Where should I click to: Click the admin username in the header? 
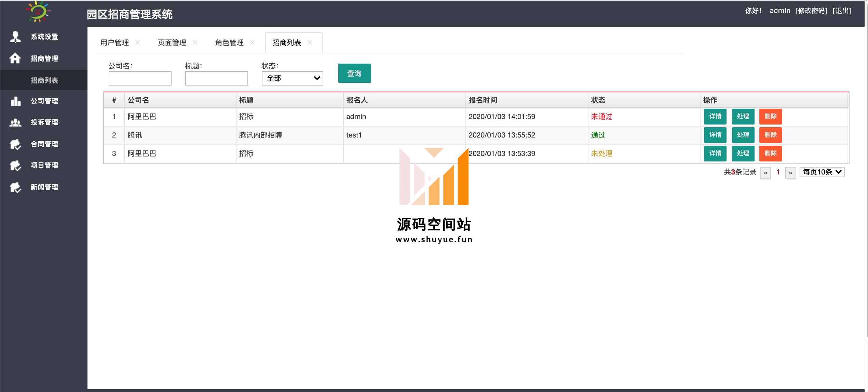pos(780,11)
